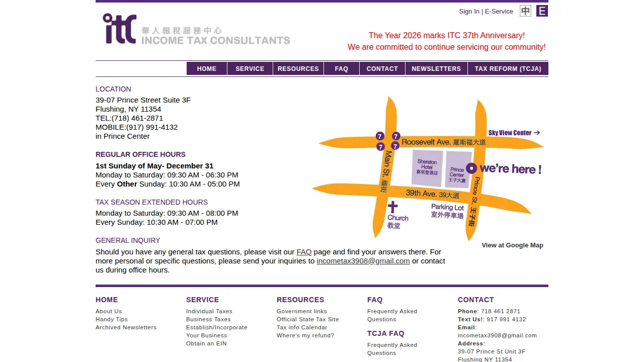Screen dimensions: 644x362
Task: Click the LOCATION section heading
Action: [113, 89]
